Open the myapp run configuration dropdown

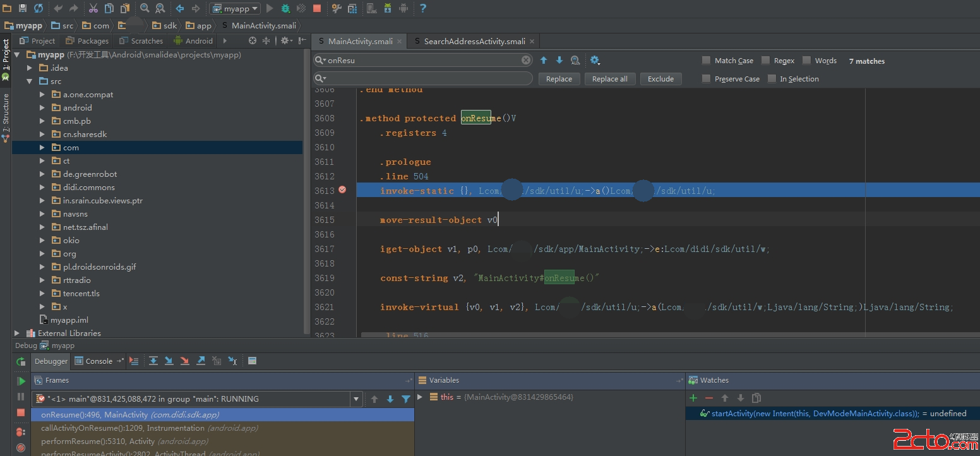236,8
